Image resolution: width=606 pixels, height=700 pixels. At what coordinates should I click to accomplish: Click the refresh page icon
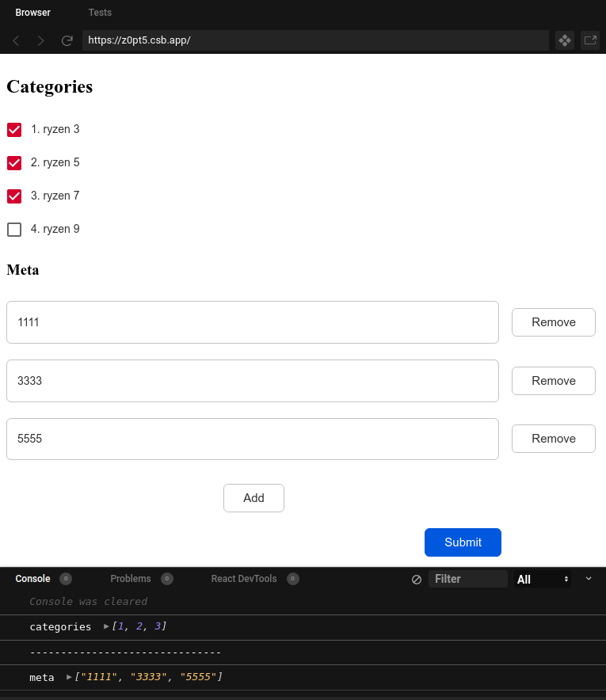tap(67, 40)
